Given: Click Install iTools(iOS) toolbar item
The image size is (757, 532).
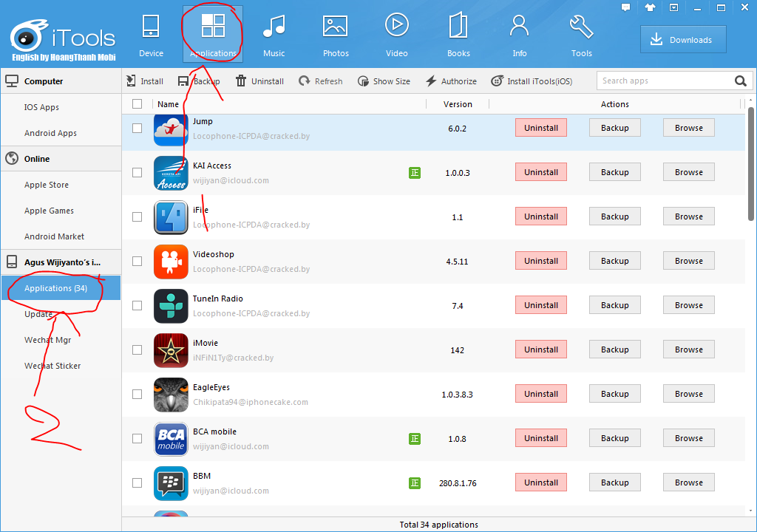Looking at the screenshot, I should click(x=532, y=81).
